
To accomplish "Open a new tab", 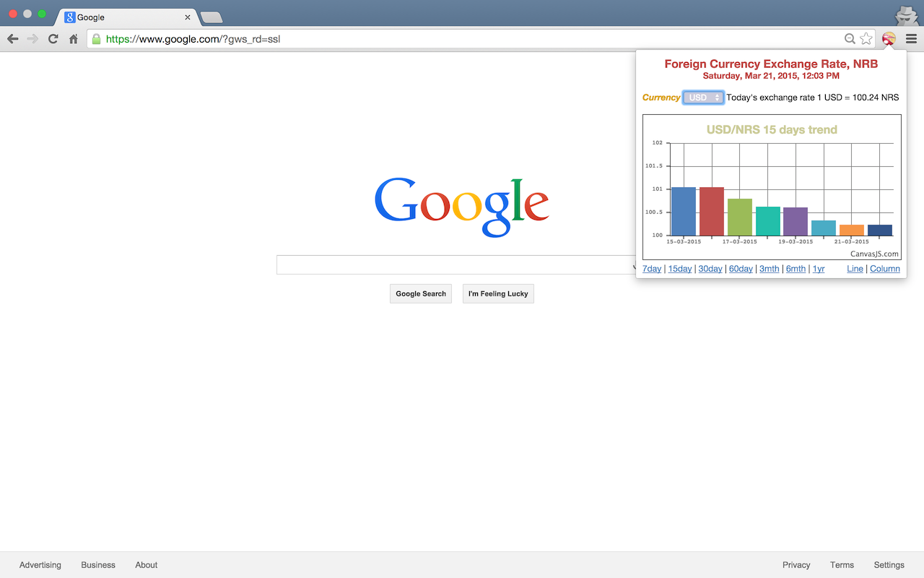I will [x=211, y=17].
